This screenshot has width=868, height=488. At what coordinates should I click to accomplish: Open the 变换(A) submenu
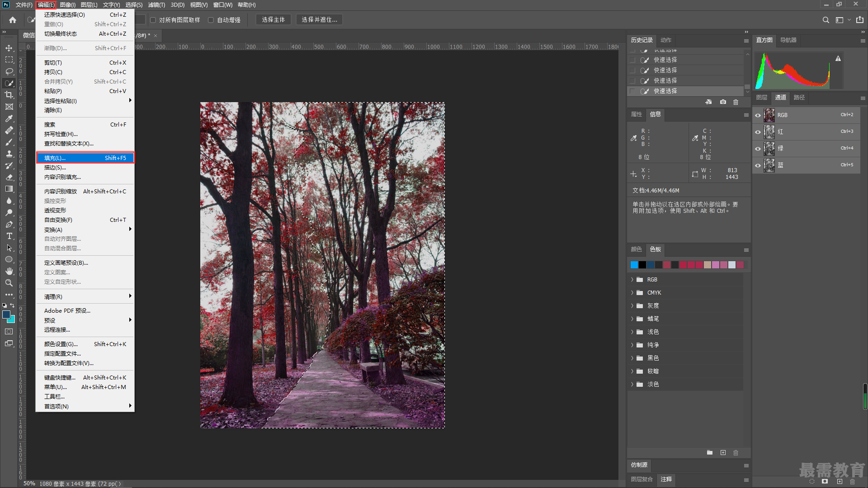click(x=85, y=230)
